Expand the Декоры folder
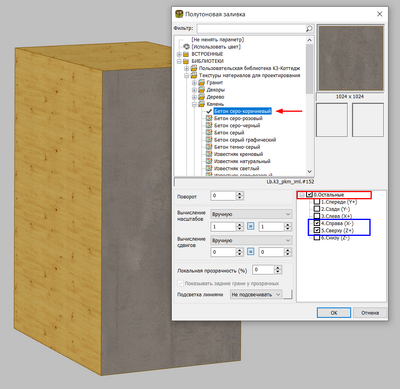 (x=194, y=90)
